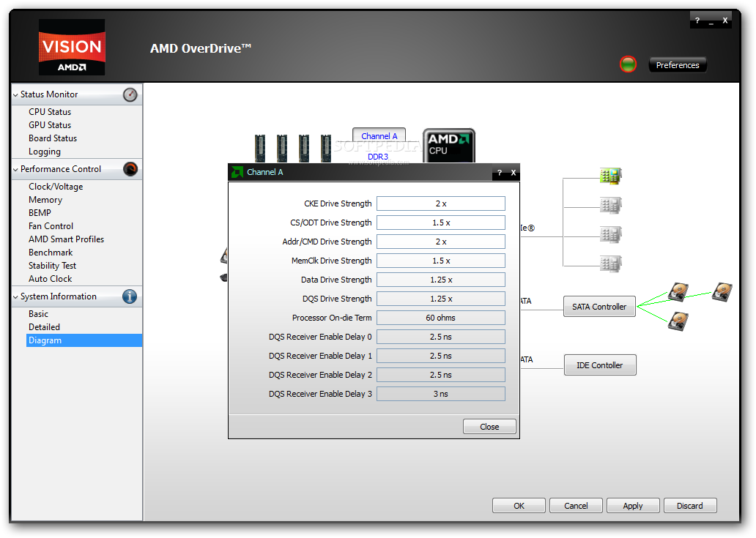756x538 pixels.
Task: Click the AMD logo in Channel A title bar
Action: 237,172
